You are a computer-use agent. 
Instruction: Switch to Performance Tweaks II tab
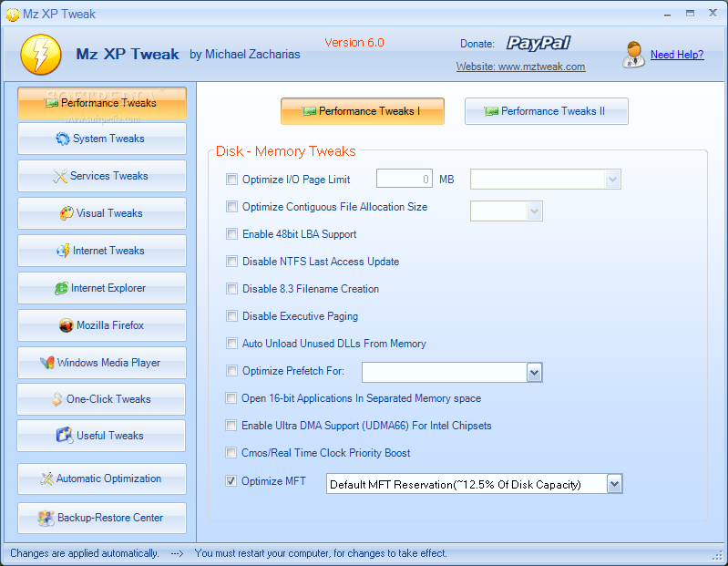point(547,111)
